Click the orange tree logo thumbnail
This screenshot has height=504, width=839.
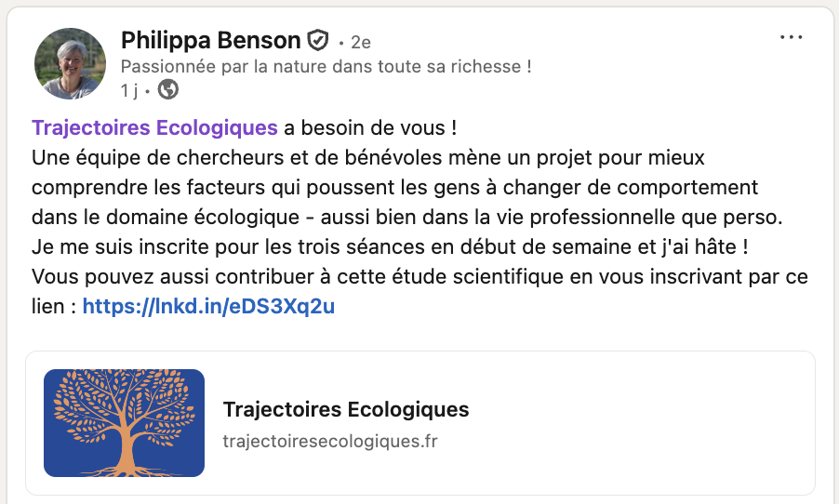point(125,423)
